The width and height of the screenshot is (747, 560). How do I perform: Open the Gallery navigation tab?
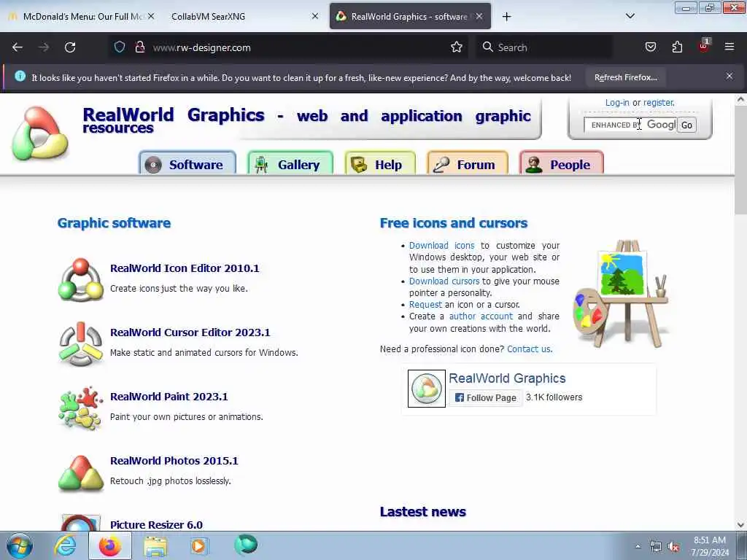(x=290, y=163)
